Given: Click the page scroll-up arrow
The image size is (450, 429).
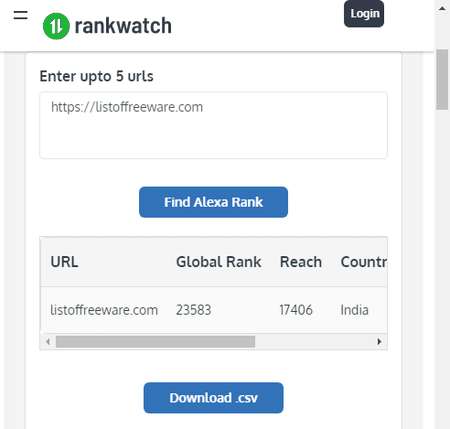Looking at the screenshot, I should 442,9.
